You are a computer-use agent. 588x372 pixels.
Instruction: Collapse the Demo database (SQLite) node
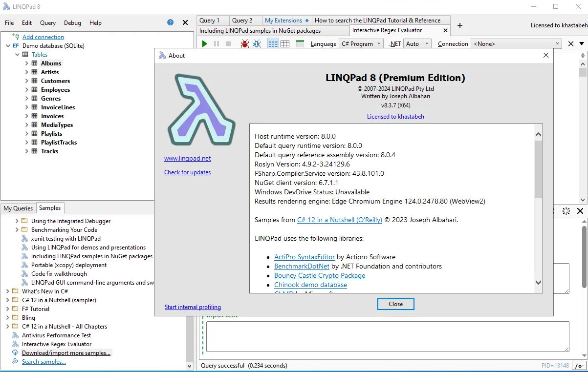click(x=8, y=46)
